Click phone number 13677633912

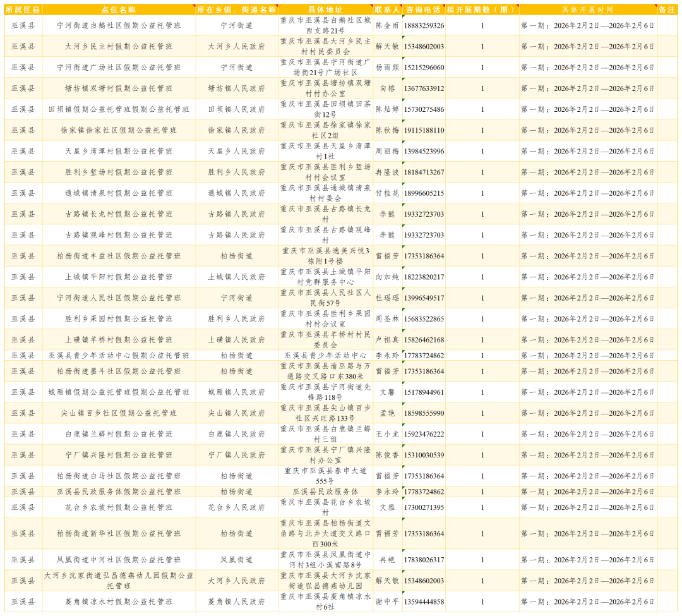(424, 88)
